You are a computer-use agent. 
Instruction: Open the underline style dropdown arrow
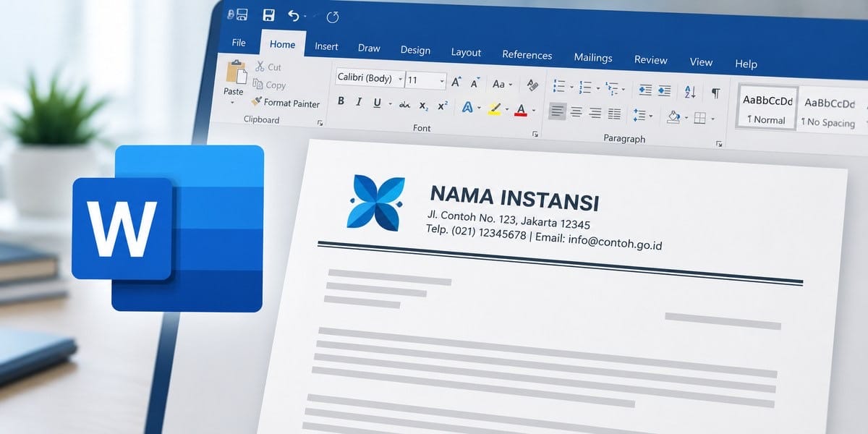388,104
